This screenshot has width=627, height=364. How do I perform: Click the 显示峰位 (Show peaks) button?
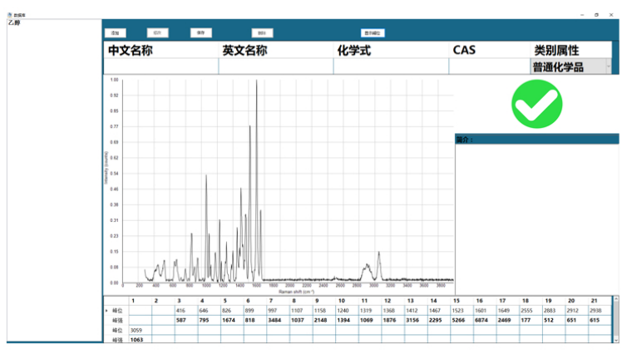click(373, 33)
